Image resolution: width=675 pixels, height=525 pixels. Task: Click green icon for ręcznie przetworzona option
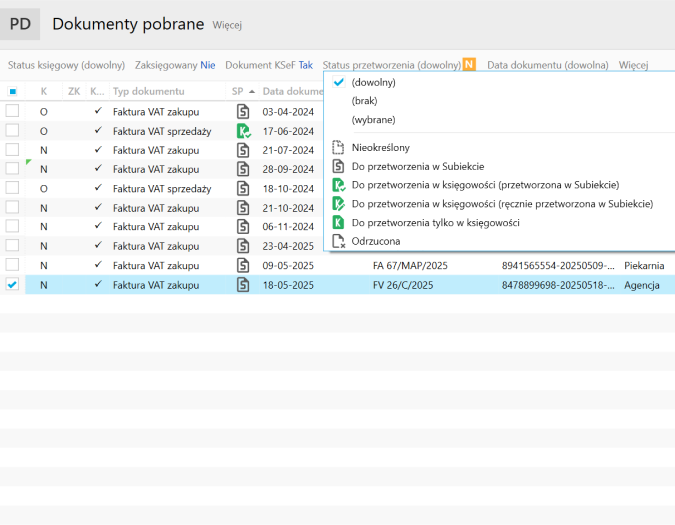tap(339, 204)
